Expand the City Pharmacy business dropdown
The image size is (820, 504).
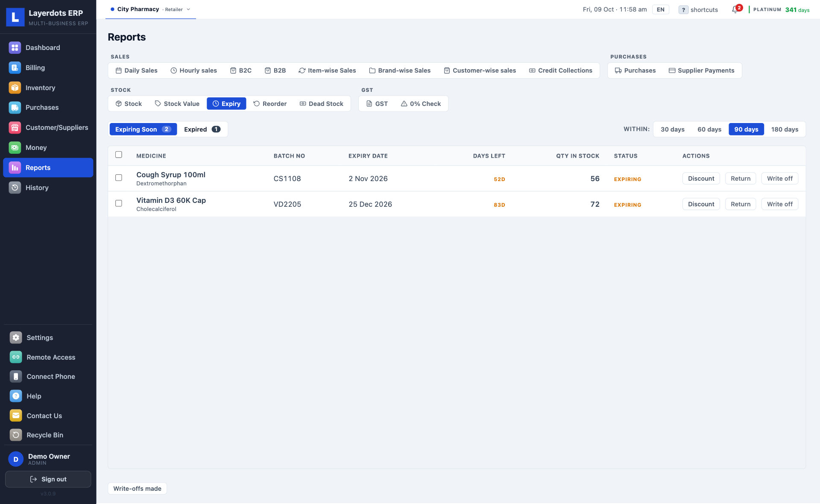click(151, 9)
